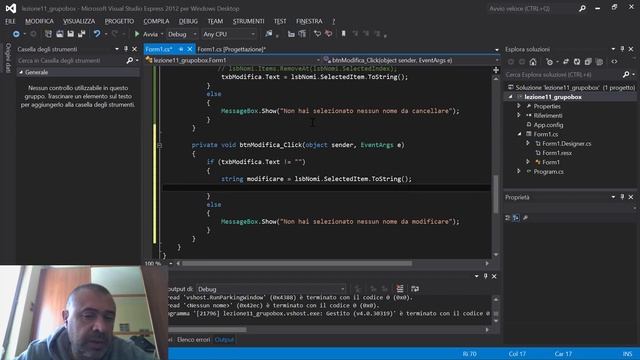Image resolution: width=640 pixels, height=360 pixels.
Task: Toggle word wrap in the Output panel
Action: (415, 289)
